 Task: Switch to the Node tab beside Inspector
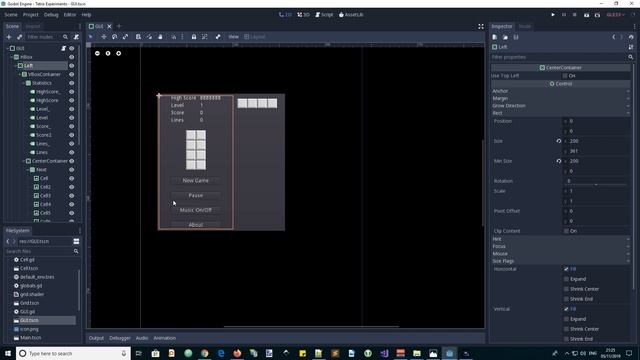pos(525,27)
